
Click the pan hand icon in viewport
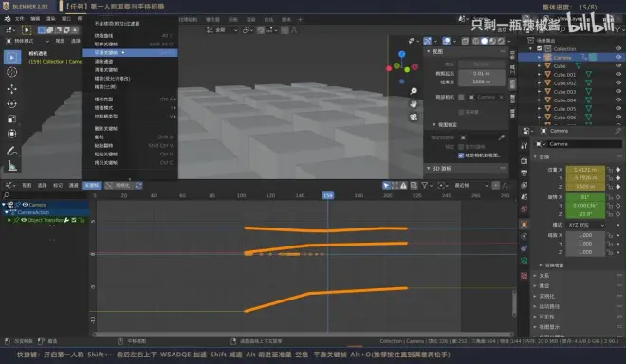[x=414, y=104]
